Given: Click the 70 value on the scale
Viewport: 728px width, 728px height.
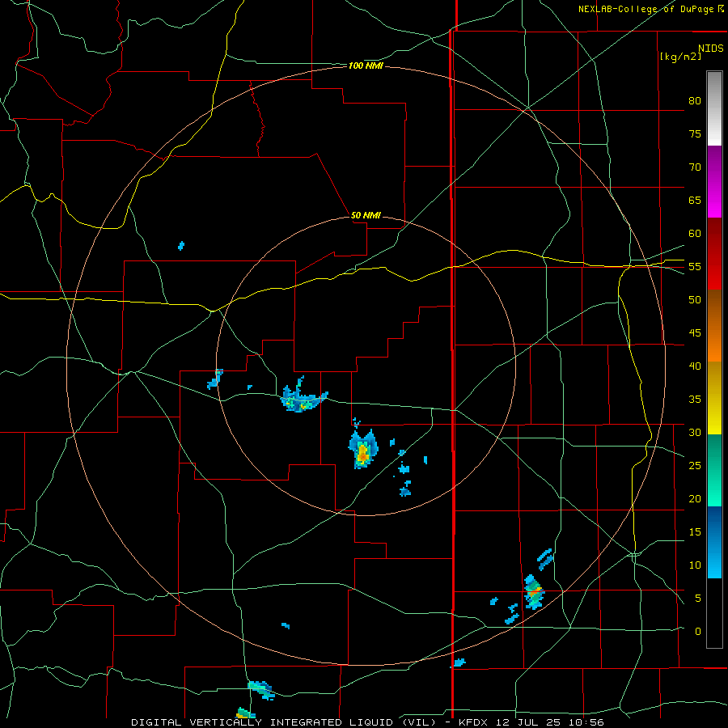Looking at the screenshot, I should click(695, 167).
